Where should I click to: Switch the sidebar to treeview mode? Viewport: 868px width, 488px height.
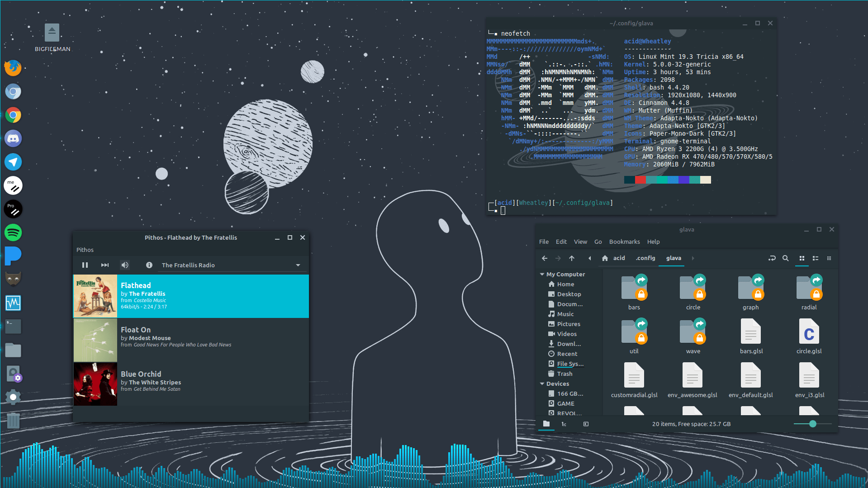(564, 424)
